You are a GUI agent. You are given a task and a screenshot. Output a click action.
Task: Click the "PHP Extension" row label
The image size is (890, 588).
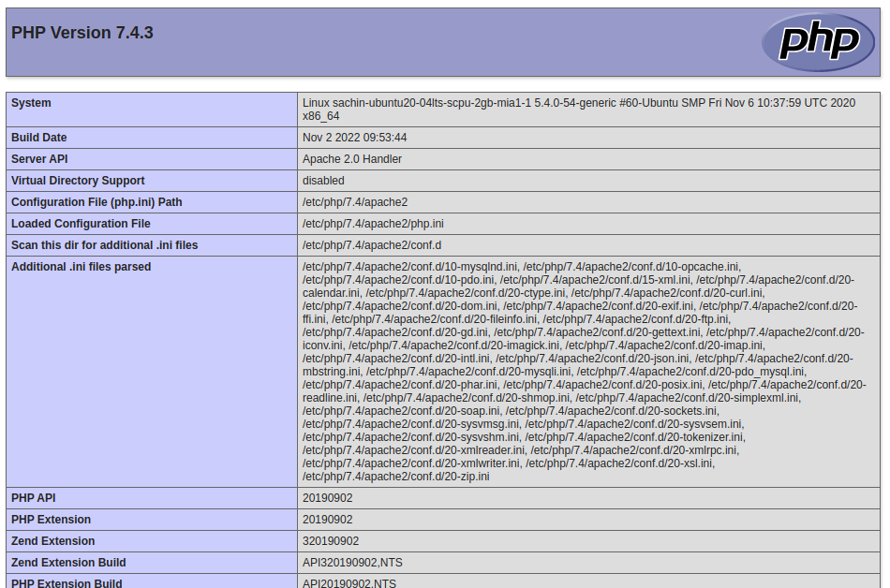[x=52, y=520]
